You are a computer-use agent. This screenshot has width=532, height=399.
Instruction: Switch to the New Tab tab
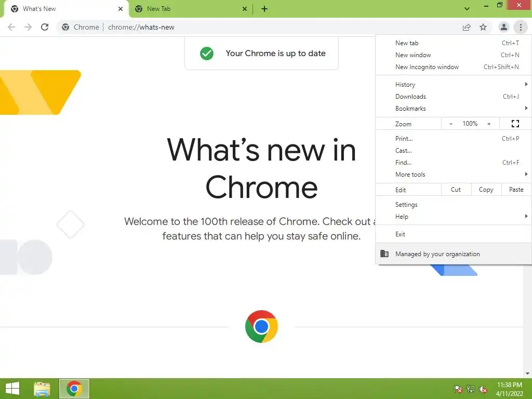point(190,9)
